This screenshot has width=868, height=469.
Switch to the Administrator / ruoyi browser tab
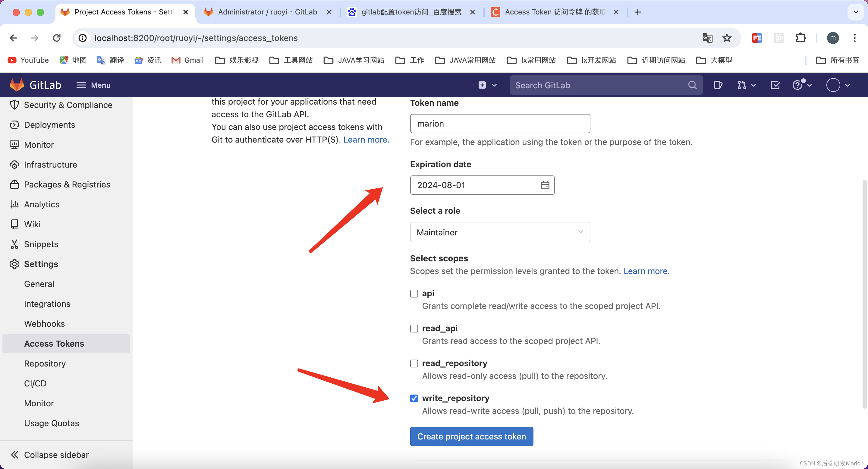coord(266,12)
